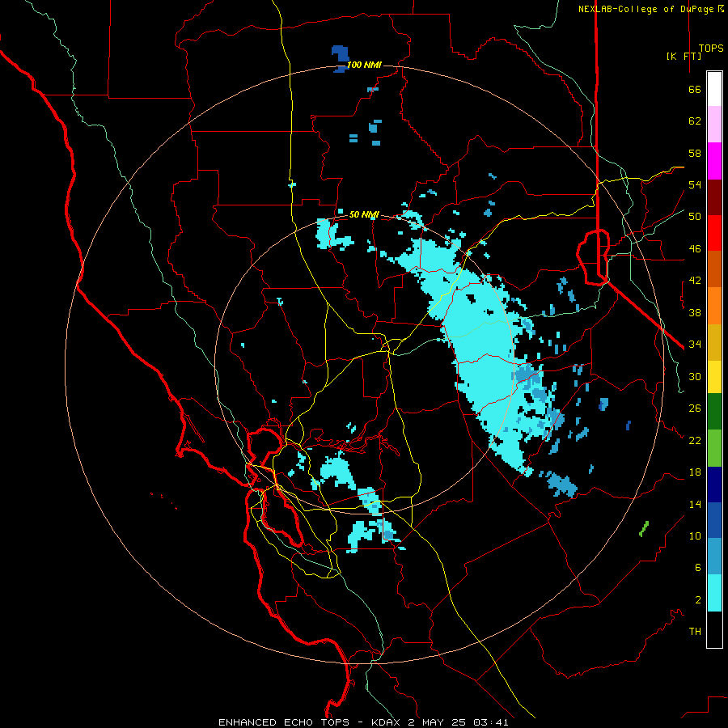Click the "03:41" timestamp
Screen dimensions: 728x728
[x=491, y=722]
